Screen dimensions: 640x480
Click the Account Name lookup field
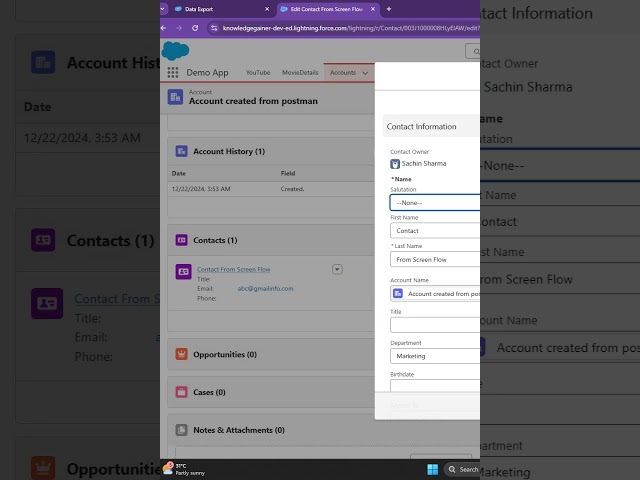pyautogui.click(x=435, y=293)
